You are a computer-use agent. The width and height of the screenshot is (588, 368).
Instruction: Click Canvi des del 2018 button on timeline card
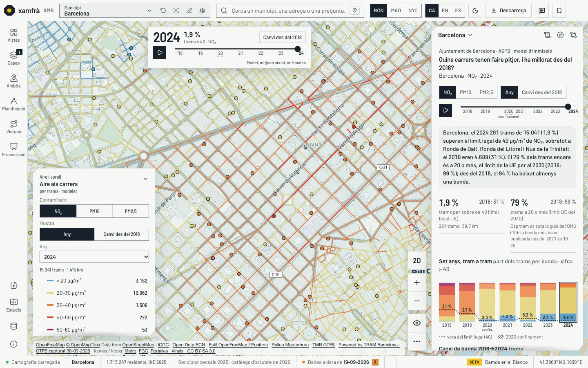(283, 37)
